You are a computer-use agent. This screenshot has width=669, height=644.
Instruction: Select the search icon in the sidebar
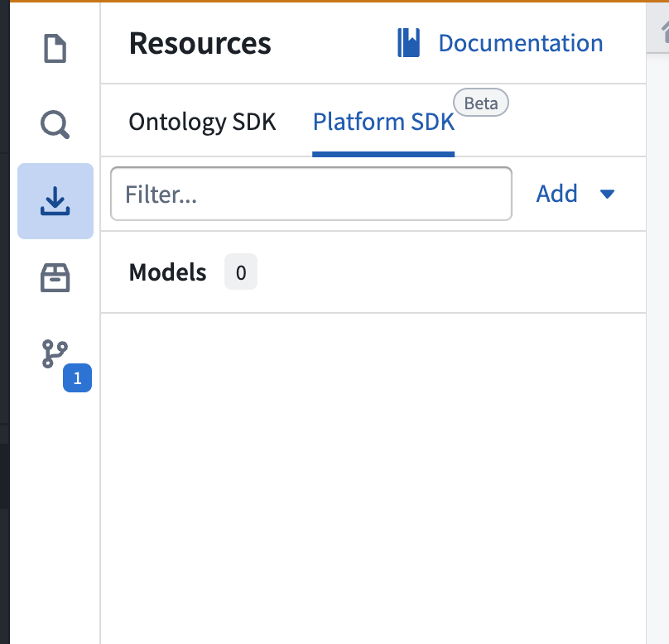[x=55, y=125]
